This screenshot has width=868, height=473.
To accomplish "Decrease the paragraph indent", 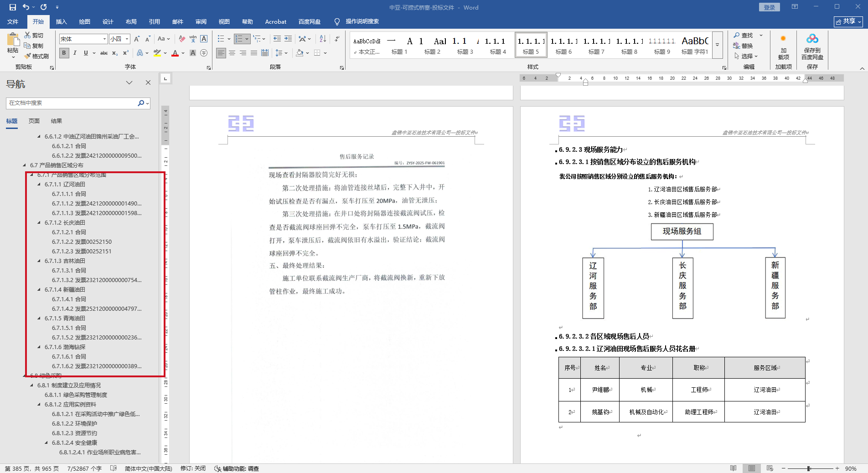I will tap(277, 39).
